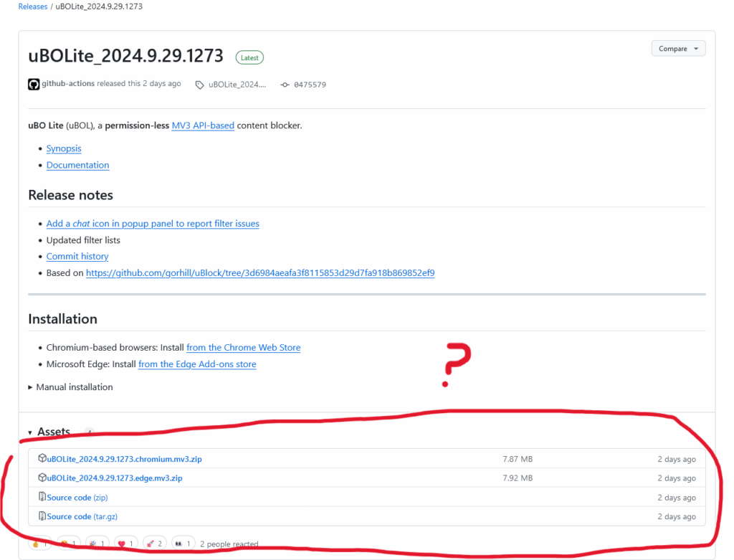The width and height of the screenshot is (734, 560).
Task: Go back to Releases via breadcrumb
Action: [33, 6]
